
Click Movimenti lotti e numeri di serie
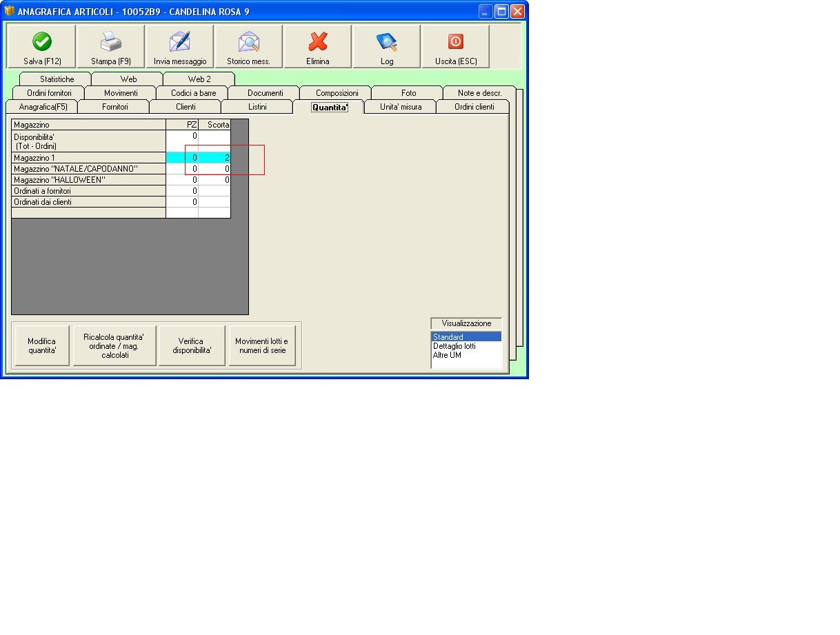point(261,345)
